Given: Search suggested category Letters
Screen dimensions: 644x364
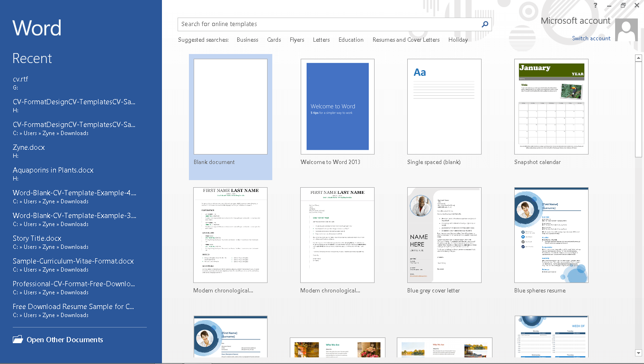Looking at the screenshot, I should [x=321, y=40].
